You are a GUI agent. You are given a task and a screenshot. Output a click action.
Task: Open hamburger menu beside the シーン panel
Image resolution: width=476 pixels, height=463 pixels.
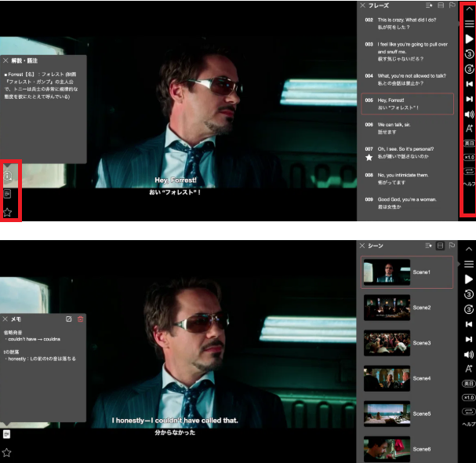[469, 264]
